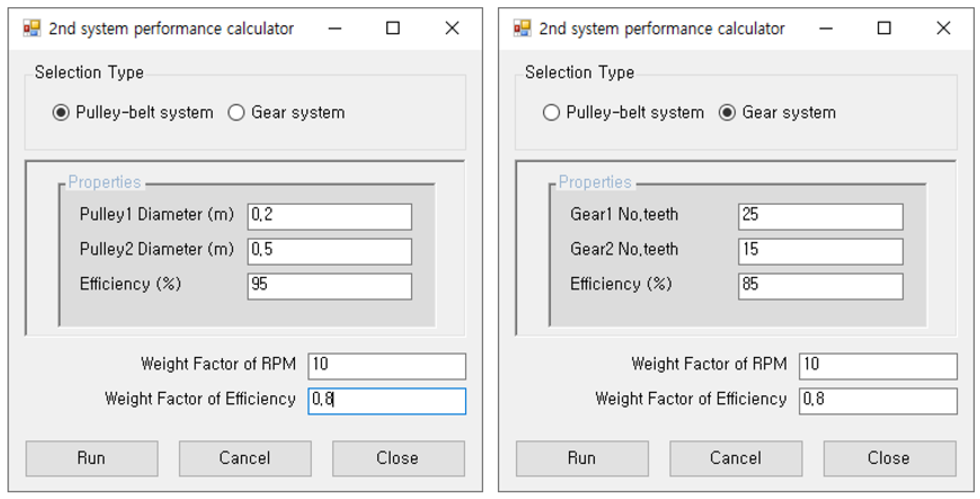Click selected Gear system radio in right window

tap(727, 113)
